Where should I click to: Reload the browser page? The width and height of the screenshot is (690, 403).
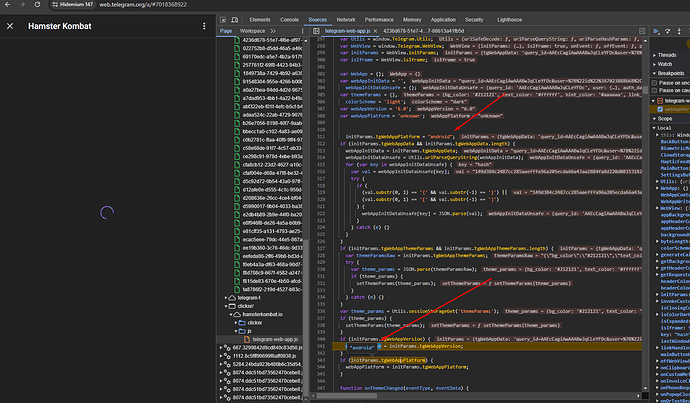pyautogui.click(x=37, y=4)
